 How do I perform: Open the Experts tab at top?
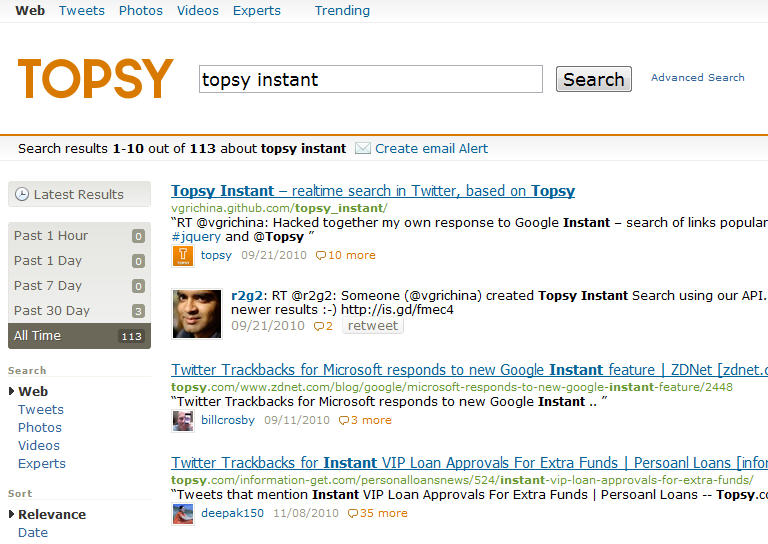point(257,10)
